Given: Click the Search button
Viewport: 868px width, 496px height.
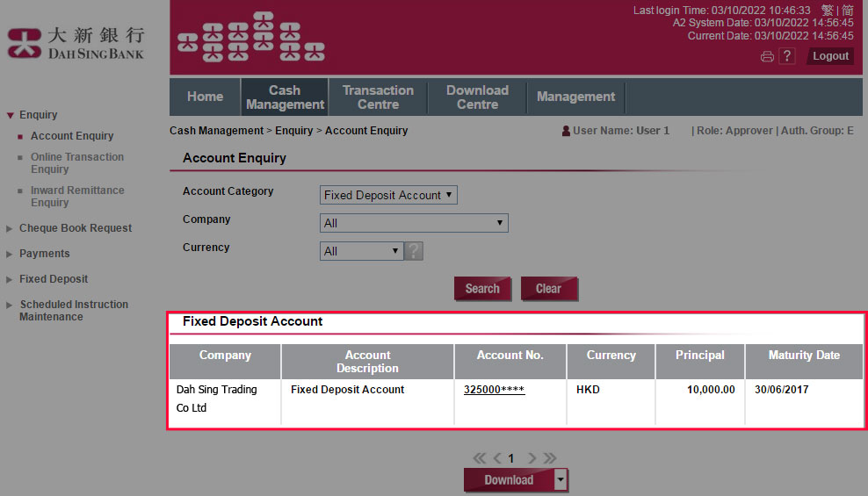Looking at the screenshot, I should coord(482,289).
